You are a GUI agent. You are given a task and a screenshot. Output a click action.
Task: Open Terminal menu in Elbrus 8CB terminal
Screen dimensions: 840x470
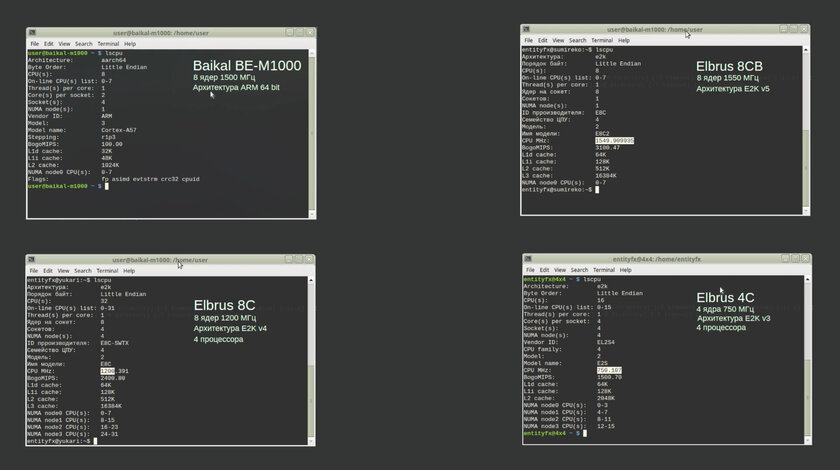[x=602, y=40]
